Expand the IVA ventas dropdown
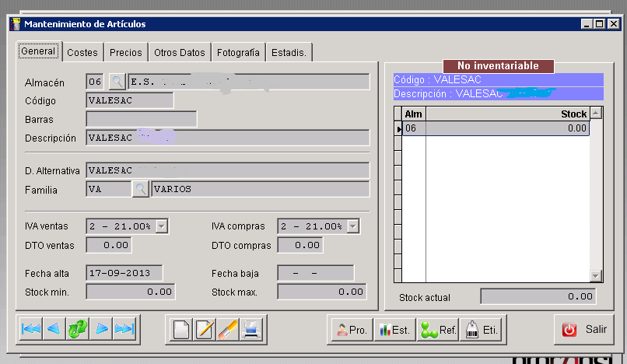627x364 pixels. pyautogui.click(x=161, y=226)
